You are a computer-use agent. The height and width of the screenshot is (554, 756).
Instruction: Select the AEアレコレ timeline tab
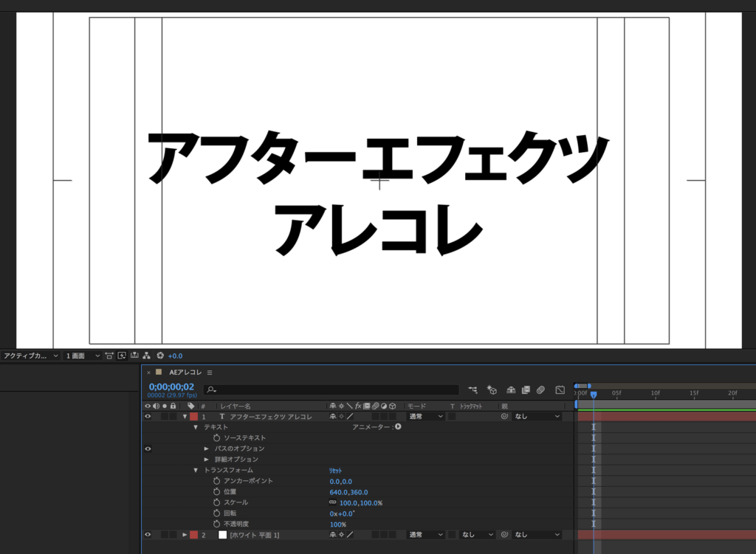click(x=185, y=372)
